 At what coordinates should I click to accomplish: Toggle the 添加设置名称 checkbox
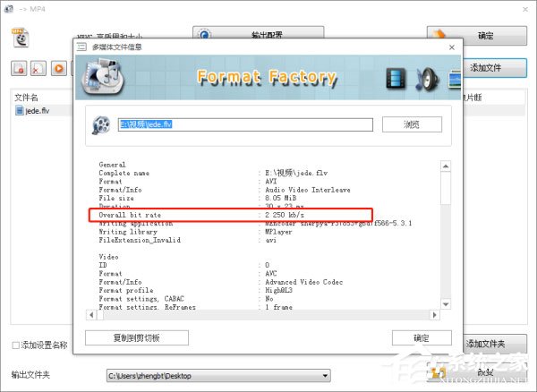pos(16,345)
